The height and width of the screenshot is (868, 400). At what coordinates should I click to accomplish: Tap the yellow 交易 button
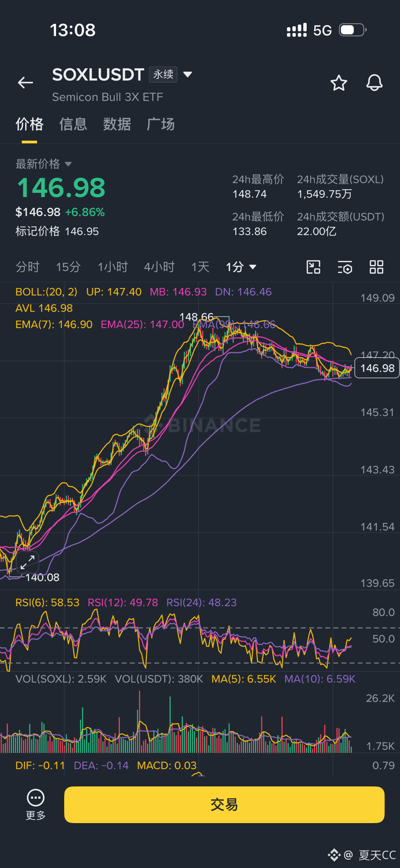[224, 805]
